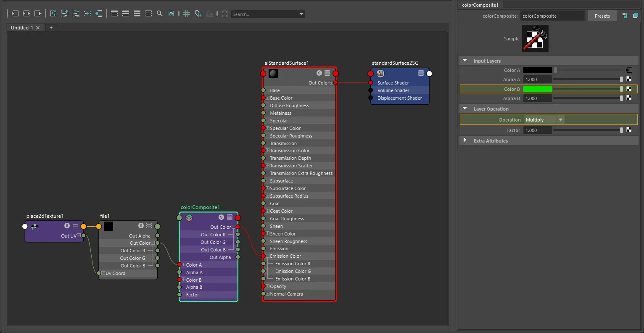The height and width of the screenshot is (333, 644).
Task: Click the colorComposite name input field
Action: [x=552, y=16]
